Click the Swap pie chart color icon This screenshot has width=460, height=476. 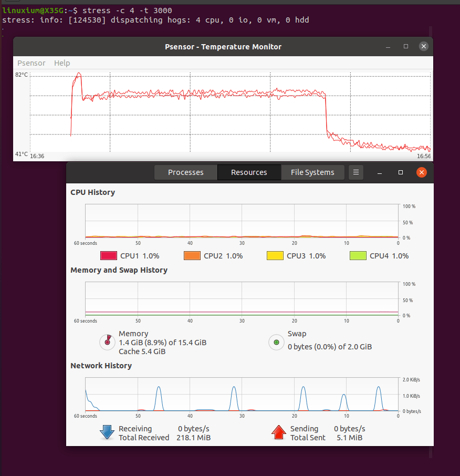(x=276, y=342)
